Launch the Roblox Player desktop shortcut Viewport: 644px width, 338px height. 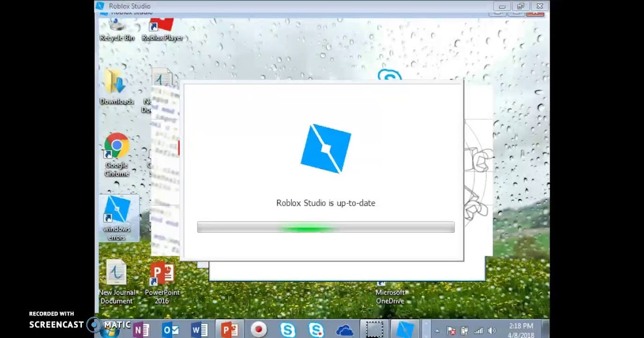[x=162, y=30]
